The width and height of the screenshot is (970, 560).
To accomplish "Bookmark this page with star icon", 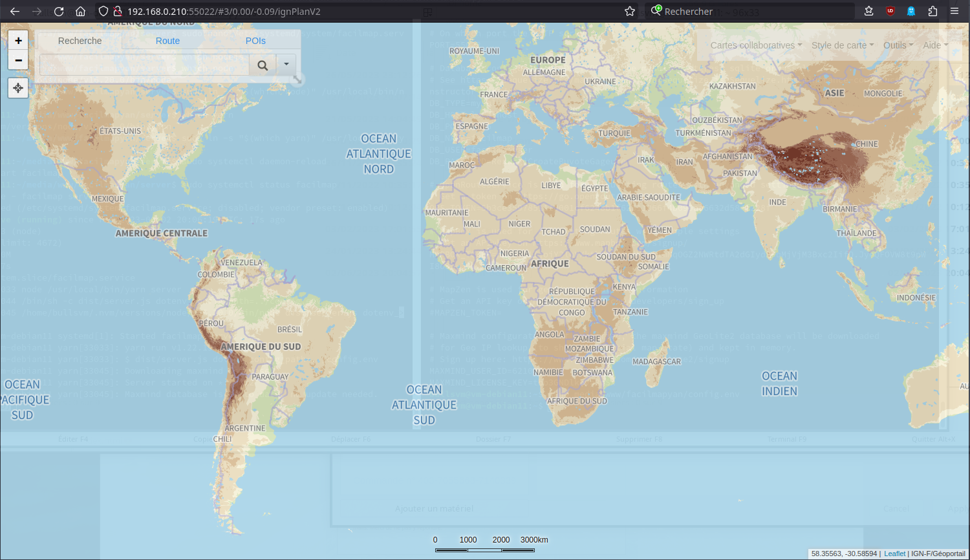I will [x=629, y=11].
